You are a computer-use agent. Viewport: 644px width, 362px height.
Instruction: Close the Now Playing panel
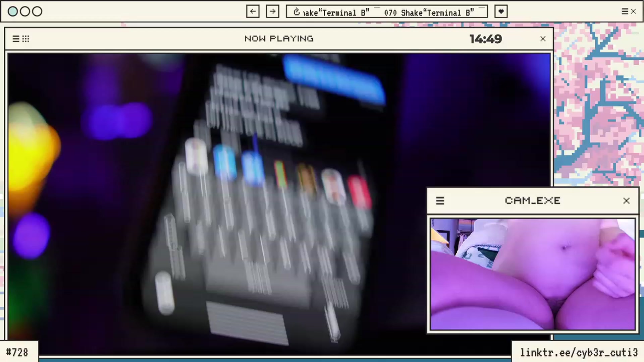coord(543,39)
